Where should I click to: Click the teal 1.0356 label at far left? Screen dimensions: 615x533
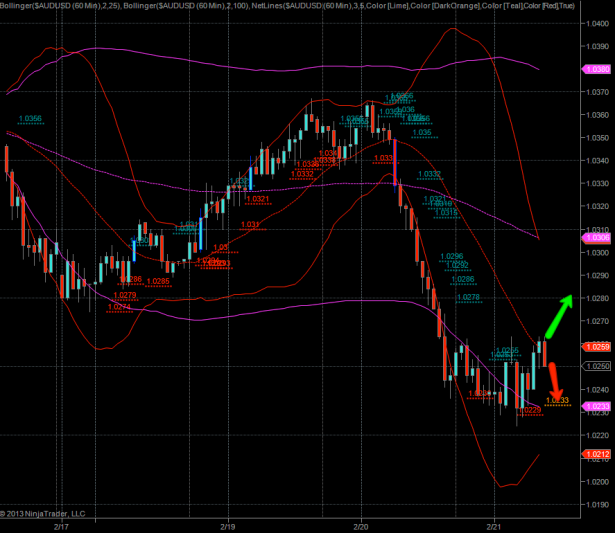pyautogui.click(x=31, y=119)
